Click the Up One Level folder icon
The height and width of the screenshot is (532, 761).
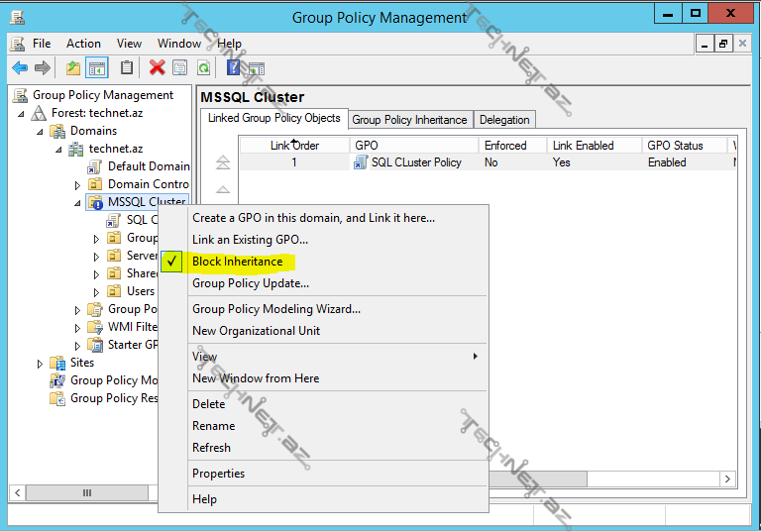click(72, 67)
